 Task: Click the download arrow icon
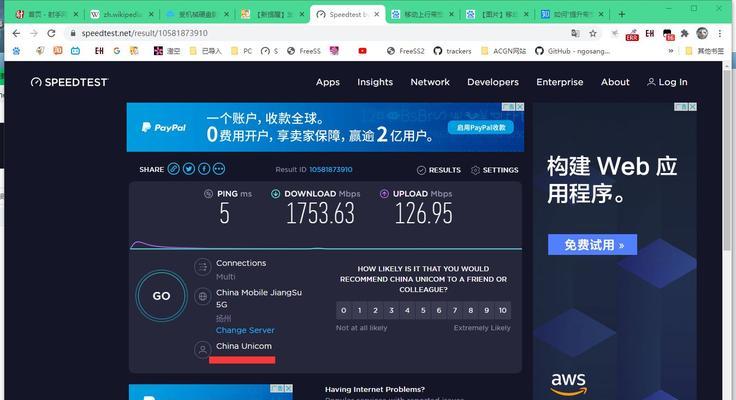click(276, 193)
